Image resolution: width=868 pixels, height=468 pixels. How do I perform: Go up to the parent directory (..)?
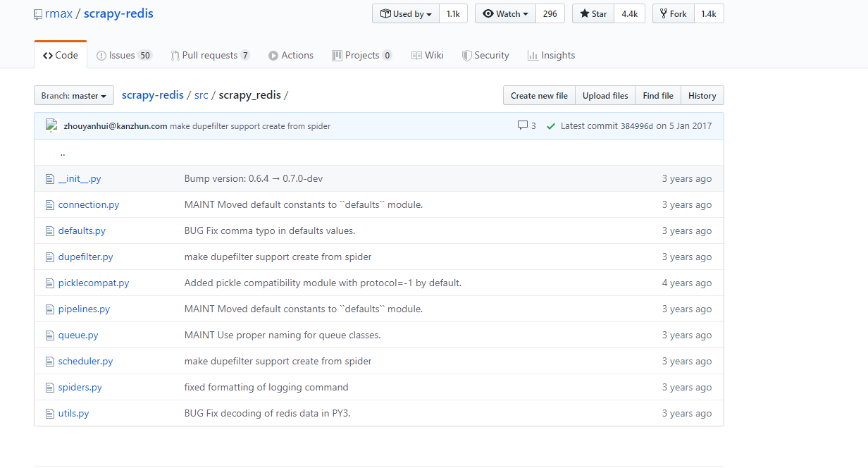(63, 152)
